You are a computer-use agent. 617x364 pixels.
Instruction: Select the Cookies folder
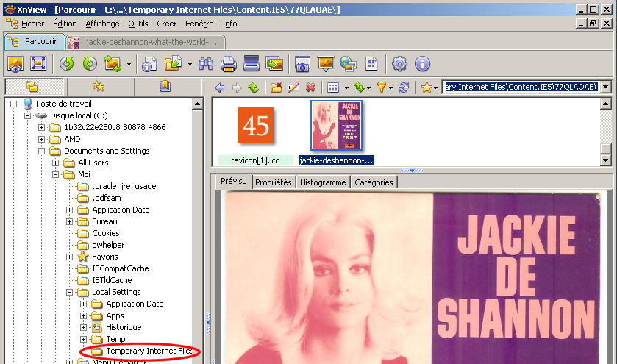click(105, 233)
